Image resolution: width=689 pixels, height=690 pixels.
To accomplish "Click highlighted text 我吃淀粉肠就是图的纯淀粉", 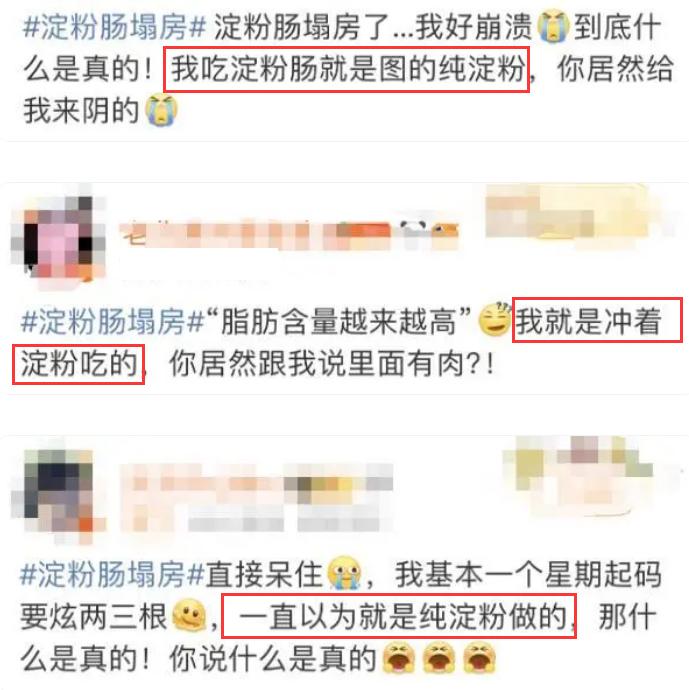I will tap(346, 70).
